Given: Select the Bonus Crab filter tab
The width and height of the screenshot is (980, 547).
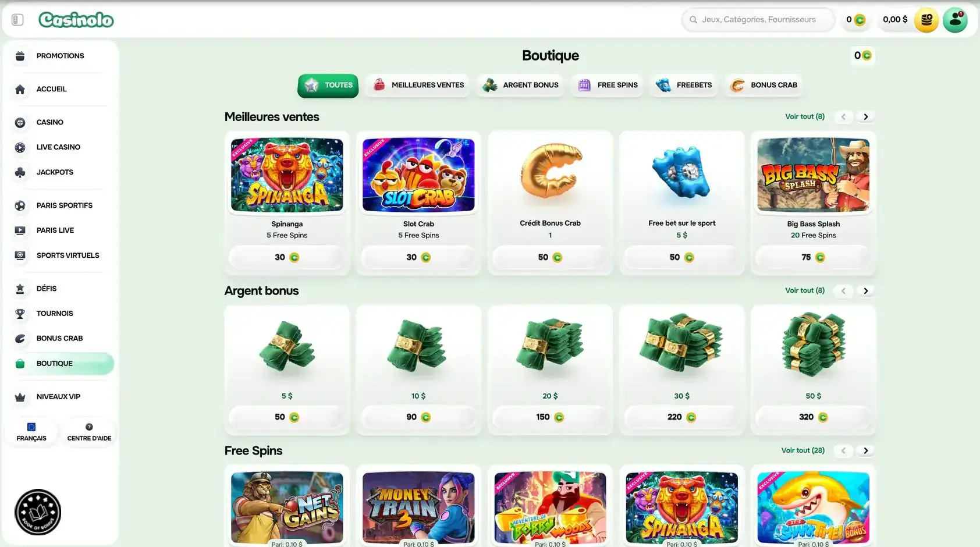Looking at the screenshot, I should coord(764,85).
